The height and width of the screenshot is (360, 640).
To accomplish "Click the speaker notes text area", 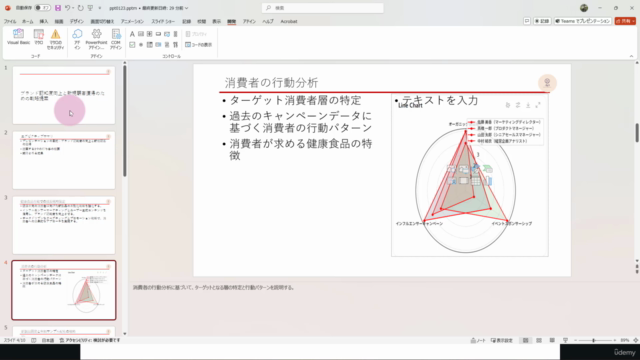I will click(x=380, y=308).
